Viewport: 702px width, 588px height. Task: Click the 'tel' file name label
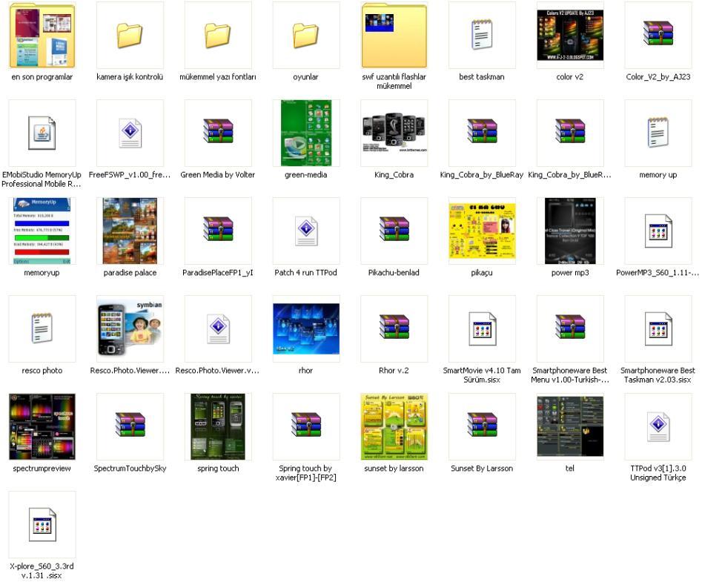[570, 469]
